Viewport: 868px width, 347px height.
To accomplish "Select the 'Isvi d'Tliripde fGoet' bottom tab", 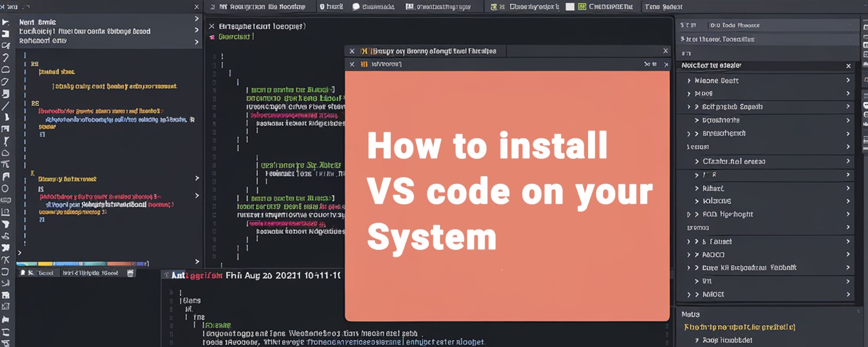I will tap(91, 273).
